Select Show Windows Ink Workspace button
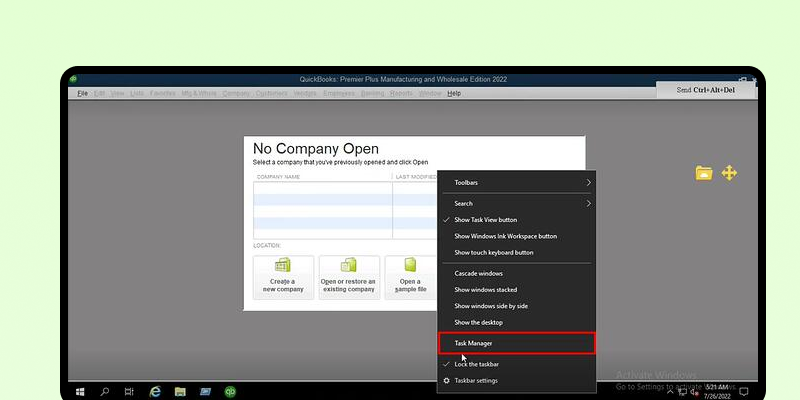The width and height of the screenshot is (800, 400). (x=516, y=236)
